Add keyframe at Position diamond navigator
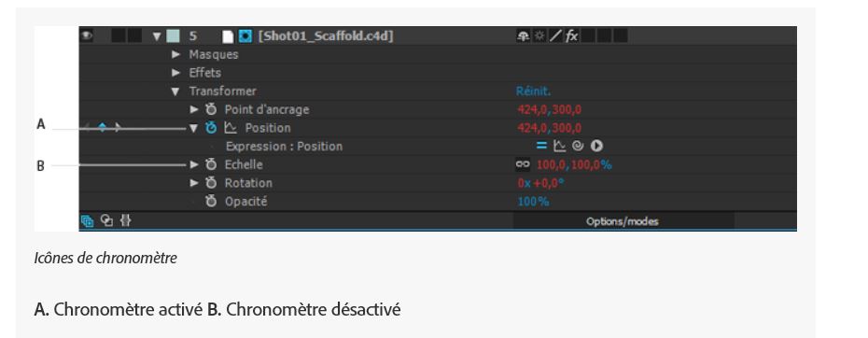 tap(103, 128)
